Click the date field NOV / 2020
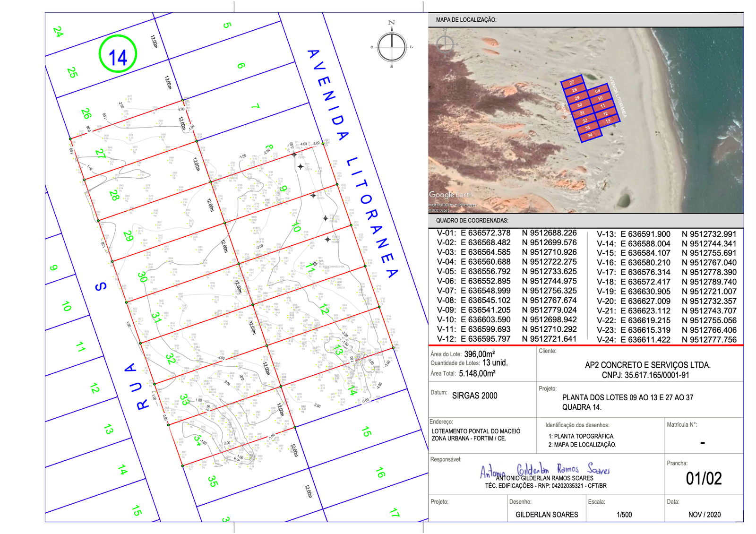 [704, 515]
